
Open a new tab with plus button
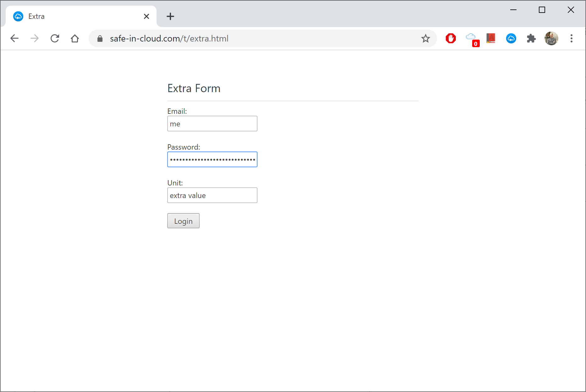170,16
